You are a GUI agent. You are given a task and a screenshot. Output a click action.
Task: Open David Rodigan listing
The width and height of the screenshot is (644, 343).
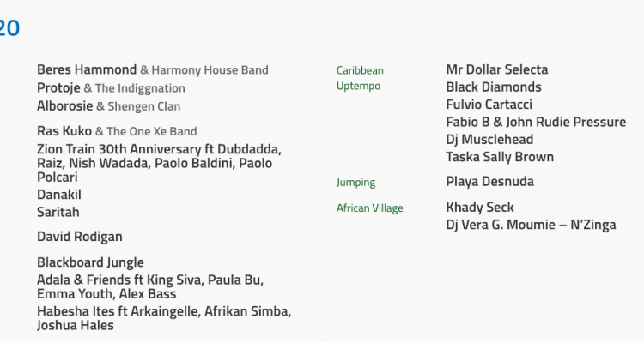[x=80, y=237]
